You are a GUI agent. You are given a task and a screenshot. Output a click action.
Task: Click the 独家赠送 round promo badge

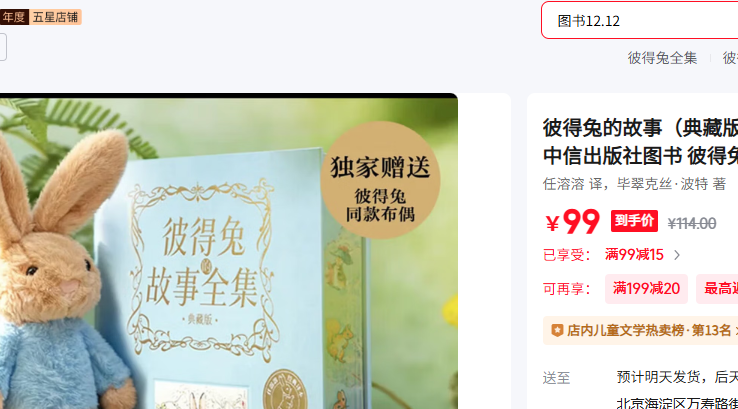pos(380,180)
